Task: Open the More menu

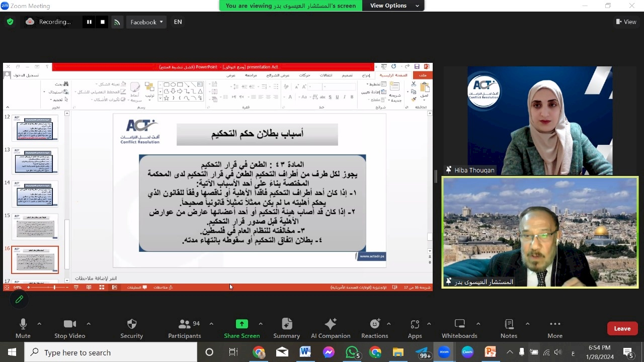Action: coord(555,328)
